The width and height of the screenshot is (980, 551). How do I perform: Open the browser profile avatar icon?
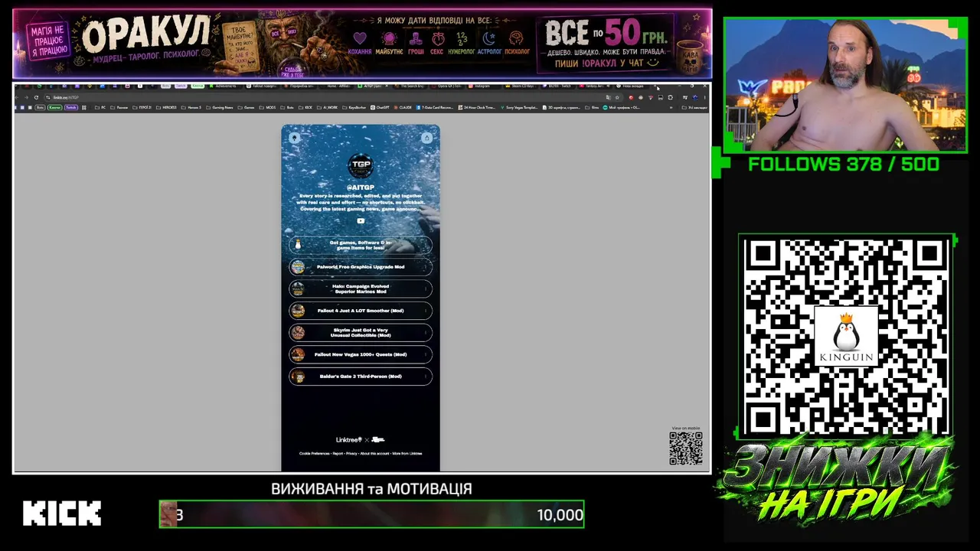point(695,97)
